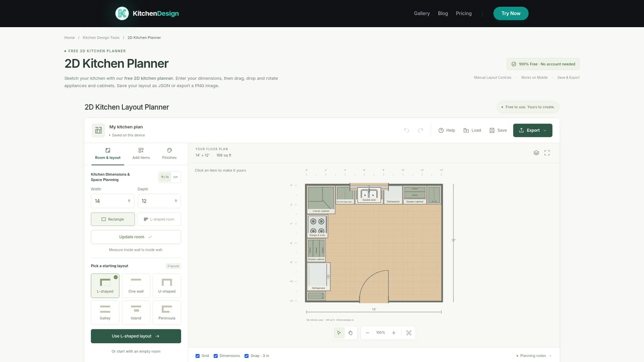The height and width of the screenshot is (362, 644).
Task: Expand the Planning notes section
Action: point(534,356)
